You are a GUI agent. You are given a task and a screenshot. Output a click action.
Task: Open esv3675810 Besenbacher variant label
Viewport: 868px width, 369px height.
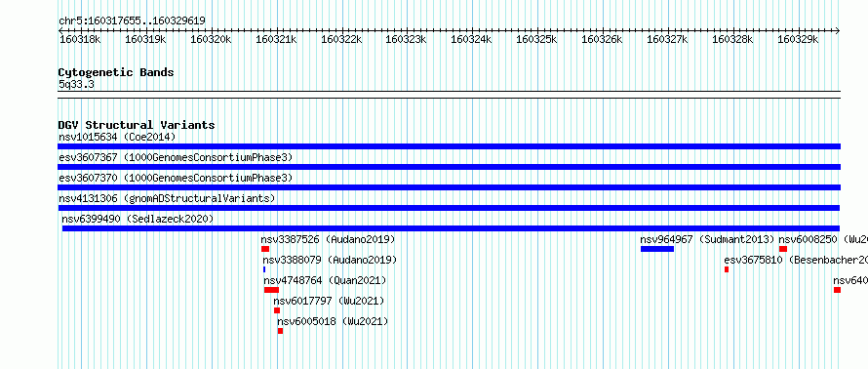coord(796,260)
